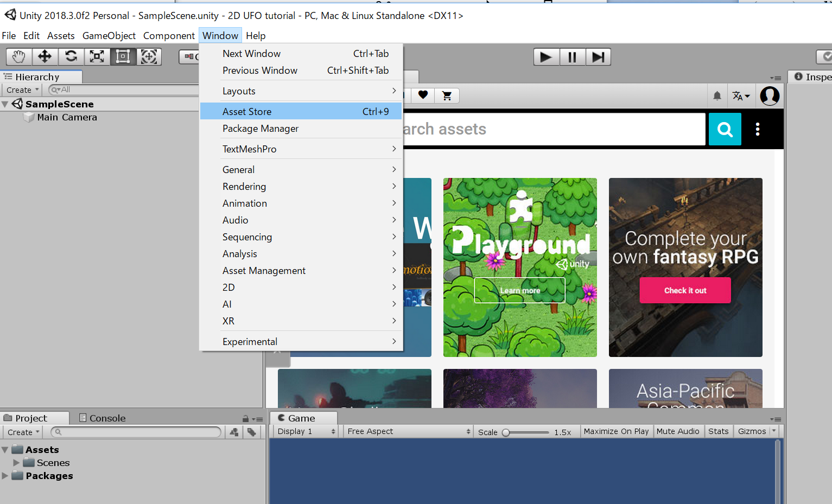Image resolution: width=832 pixels, height=504 pixels.
Task: Toggle Stats overlay in Game view
Action: [x=719, y=431]
